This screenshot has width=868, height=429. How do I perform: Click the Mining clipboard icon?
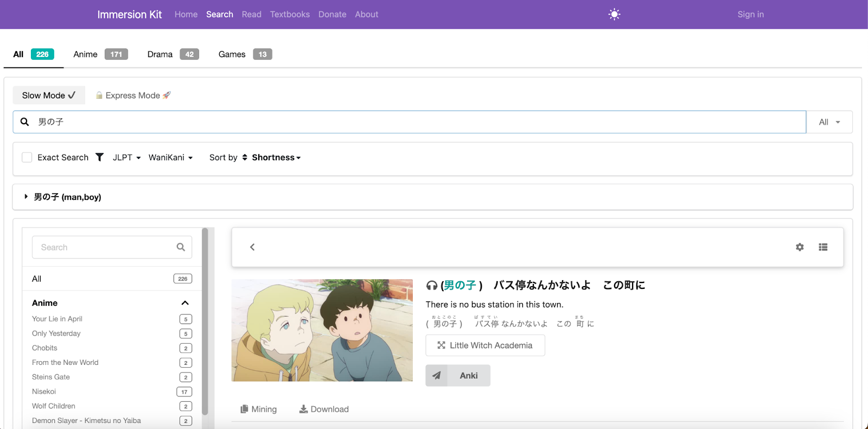coord(245,409)
